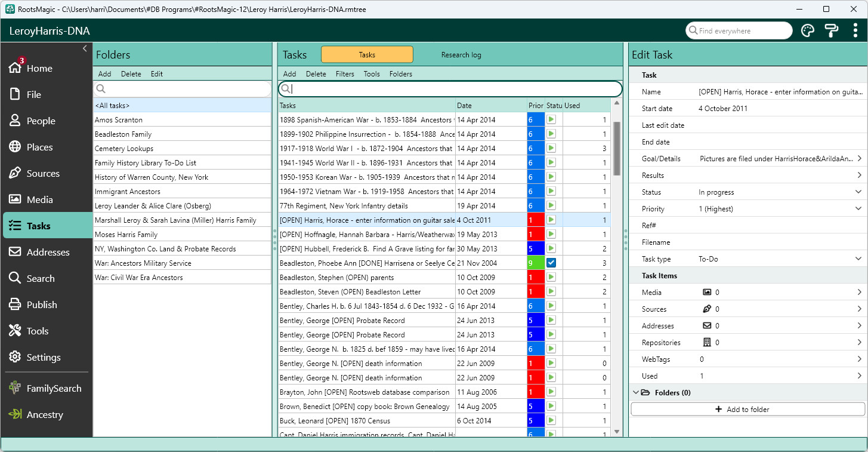Open the Sources pen icon
Screen dimensions: 868x452
click(x=16, y=173)
